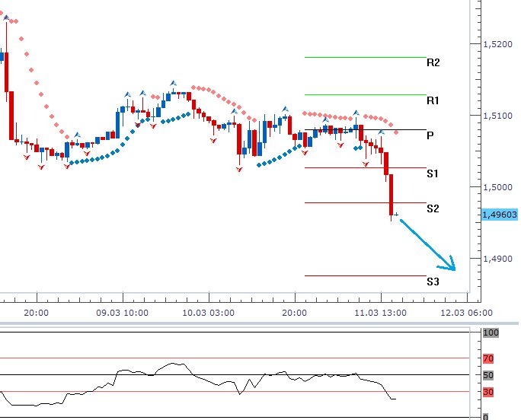Select the R2 resistance level label
Image resolution: width=521 pixels, height=420 pixels.
click(x=433, y=63)
